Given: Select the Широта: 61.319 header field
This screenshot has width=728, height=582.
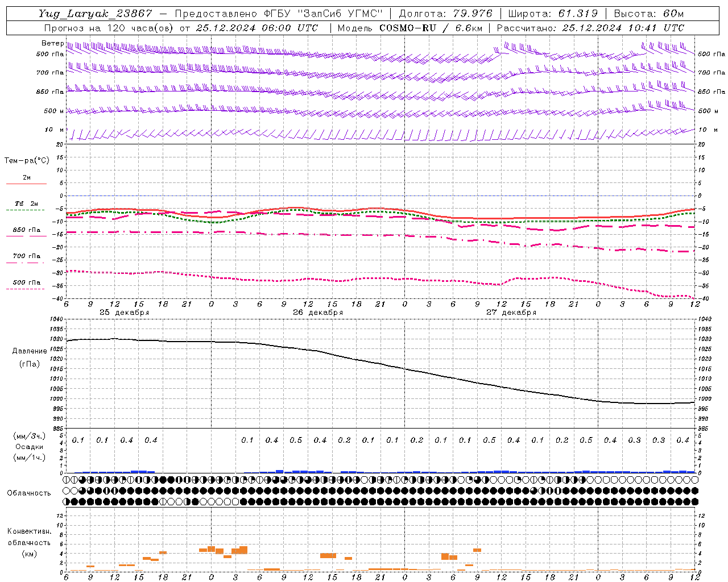Looking at the screenshot, I should 553,14.
